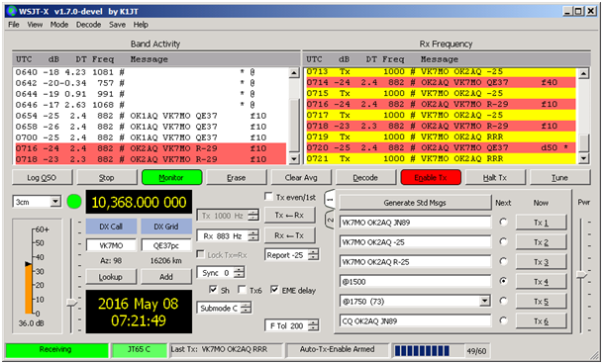Open the 3cm band dropdown
The width and height of the screenshot is (603, 364).
coord(55,202)
